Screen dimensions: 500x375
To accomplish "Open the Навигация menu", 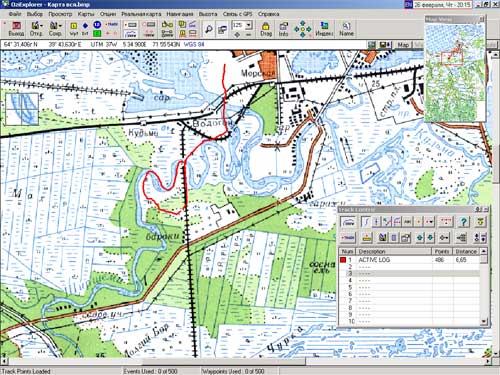I will 180,14.
